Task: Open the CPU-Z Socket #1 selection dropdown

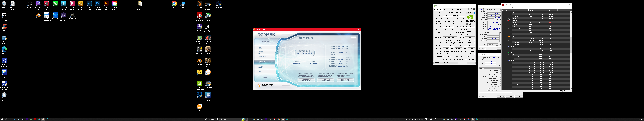Action: pyautogui.click(x=493, y=45)
